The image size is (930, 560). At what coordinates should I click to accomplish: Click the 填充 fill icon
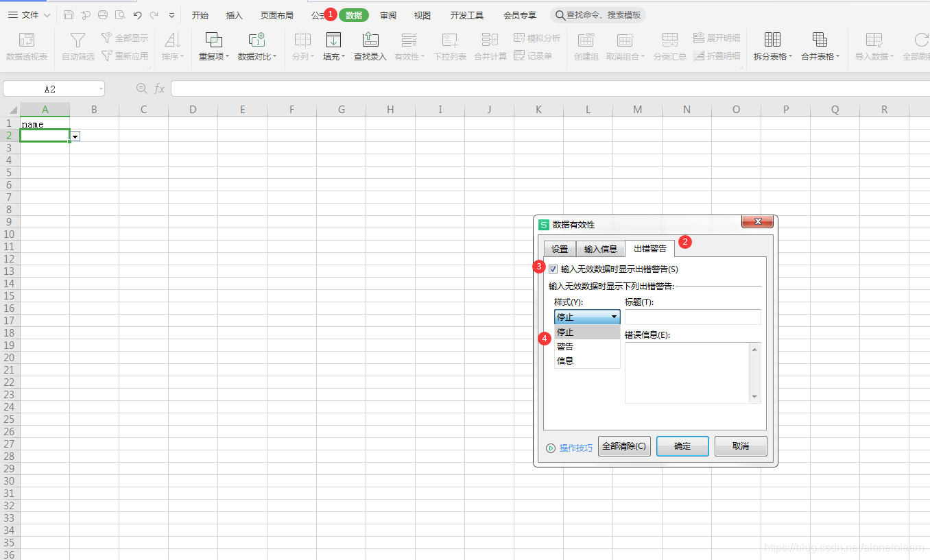tap(333, 40)
